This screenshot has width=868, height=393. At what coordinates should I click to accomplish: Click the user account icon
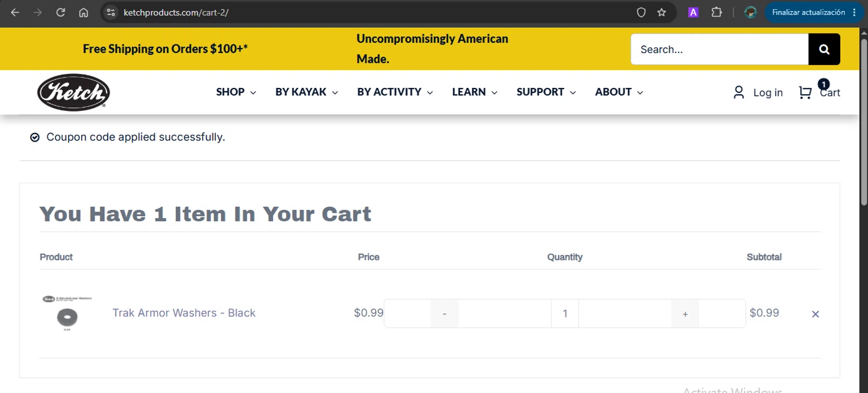pyautogui.click(x=738, y=92)
